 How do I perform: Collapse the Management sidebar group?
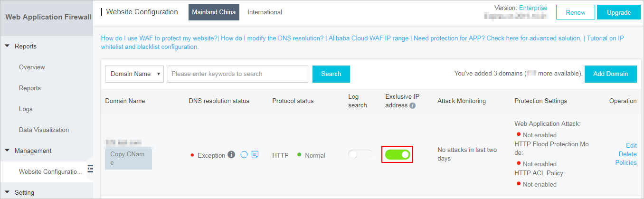pos(8,151)
